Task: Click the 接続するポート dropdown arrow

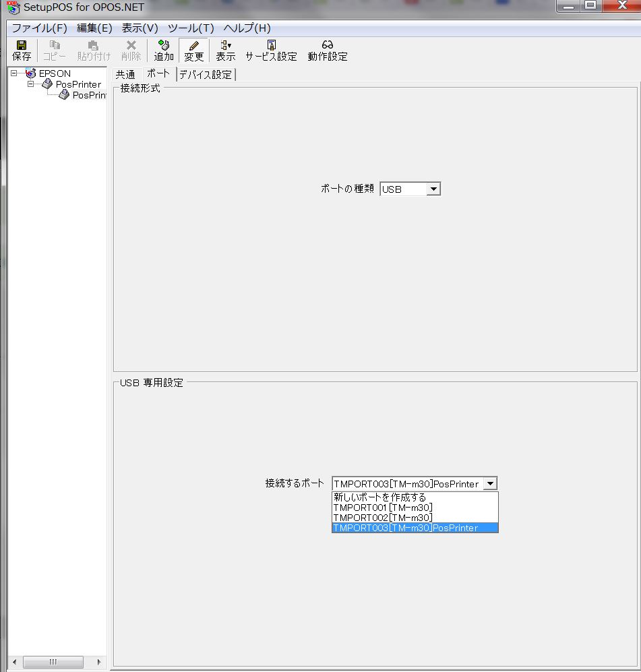Action: pos(490,483)
